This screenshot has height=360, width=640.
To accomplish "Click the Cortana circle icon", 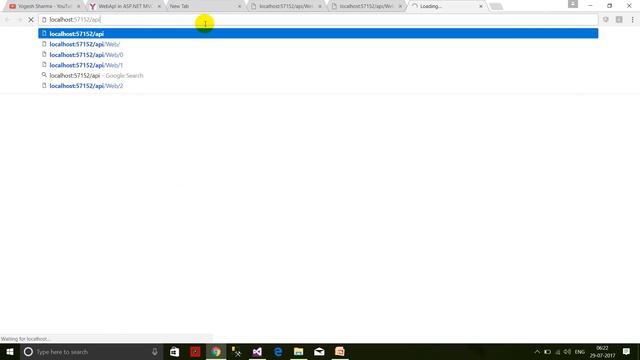I will [28, 351].
